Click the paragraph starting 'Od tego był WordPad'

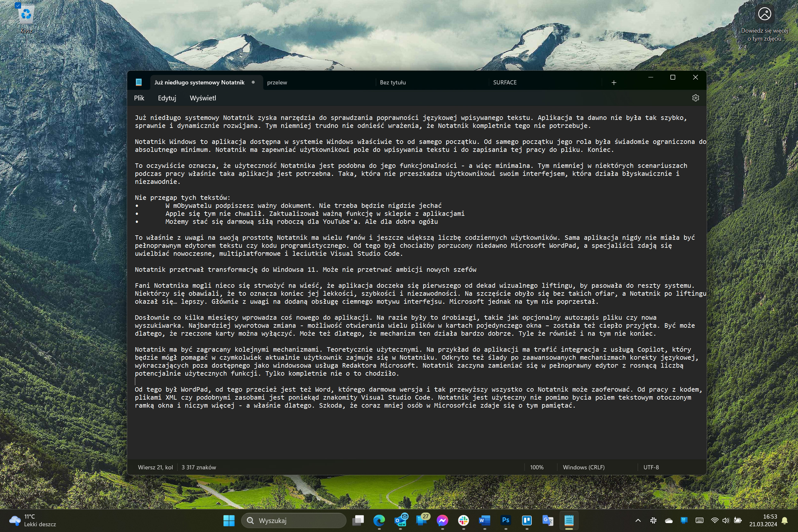(x=418, y=397)
